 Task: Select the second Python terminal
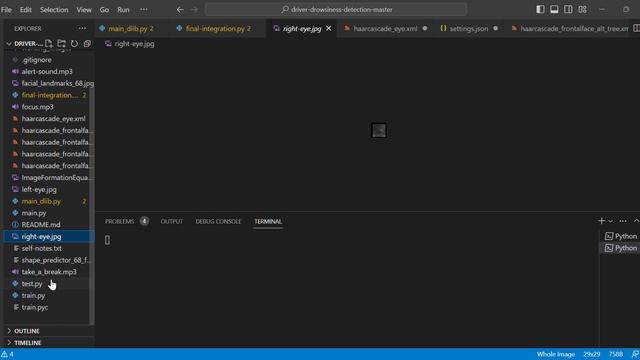620,248
